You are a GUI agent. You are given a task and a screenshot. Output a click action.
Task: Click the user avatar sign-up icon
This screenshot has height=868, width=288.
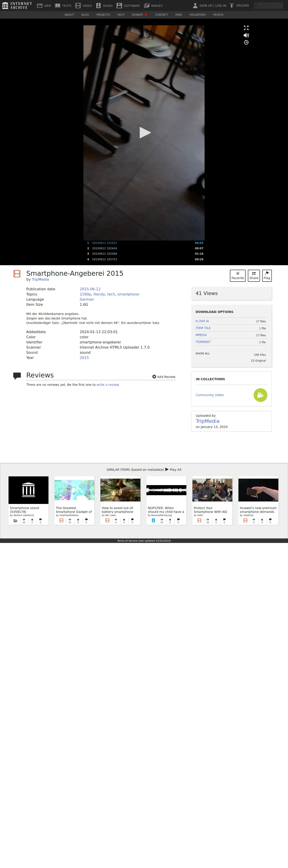point(195,5)
